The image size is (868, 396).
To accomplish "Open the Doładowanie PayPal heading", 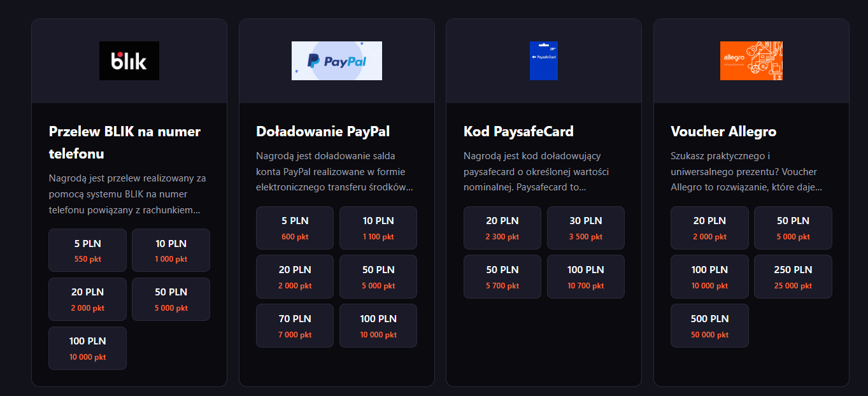I will pos(323,132).
